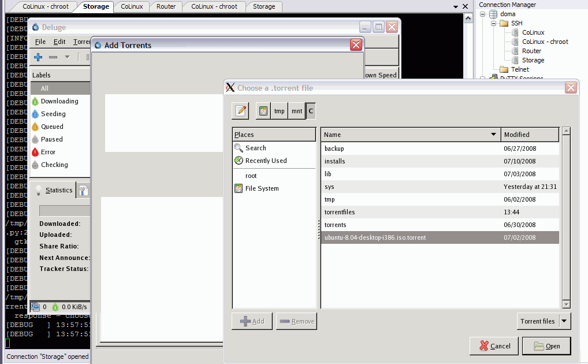This screenshot has width=588, height=364.
Task: Click the Add torrent plus icon in Deluge
Action: pos(38,57)
